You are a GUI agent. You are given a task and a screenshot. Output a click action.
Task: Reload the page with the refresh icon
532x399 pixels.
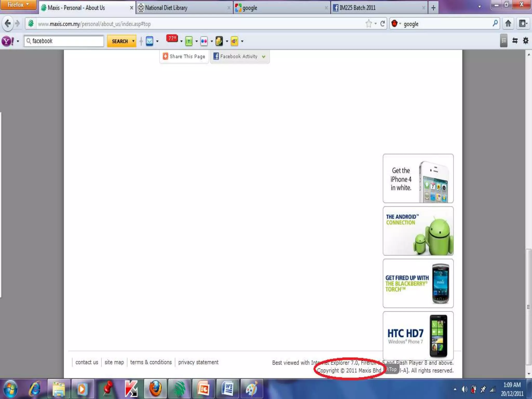coord(382,24)
